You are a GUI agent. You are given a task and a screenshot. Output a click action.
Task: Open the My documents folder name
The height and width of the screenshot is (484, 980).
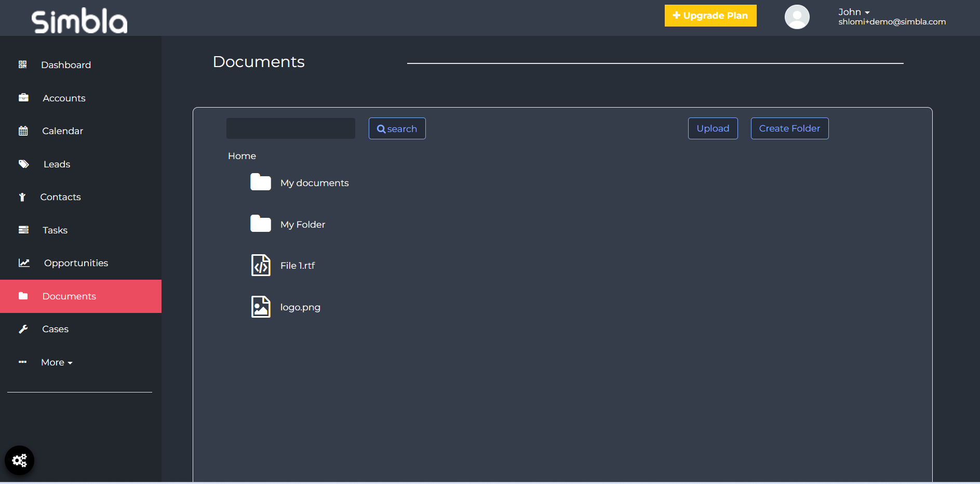point(315,183)
